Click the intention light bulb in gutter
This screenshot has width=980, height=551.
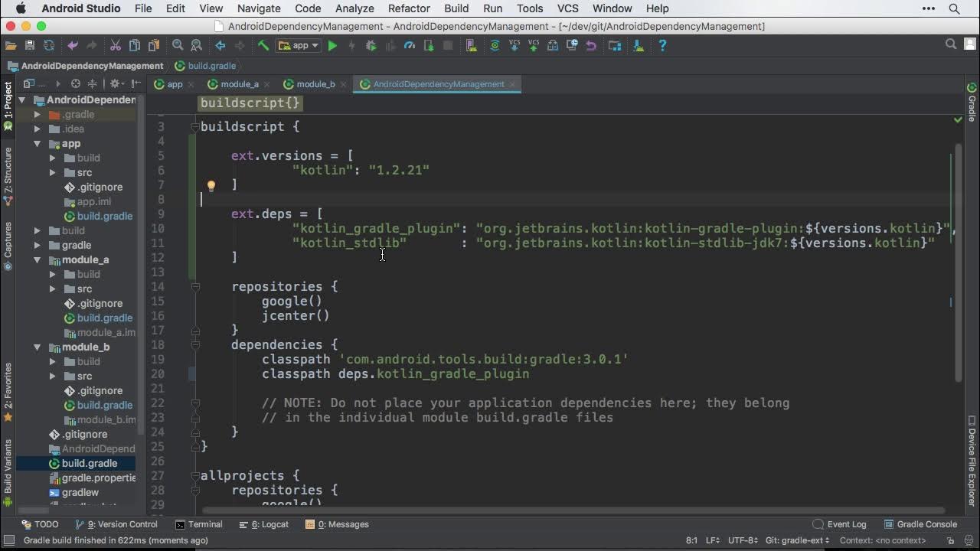[211, 185]
